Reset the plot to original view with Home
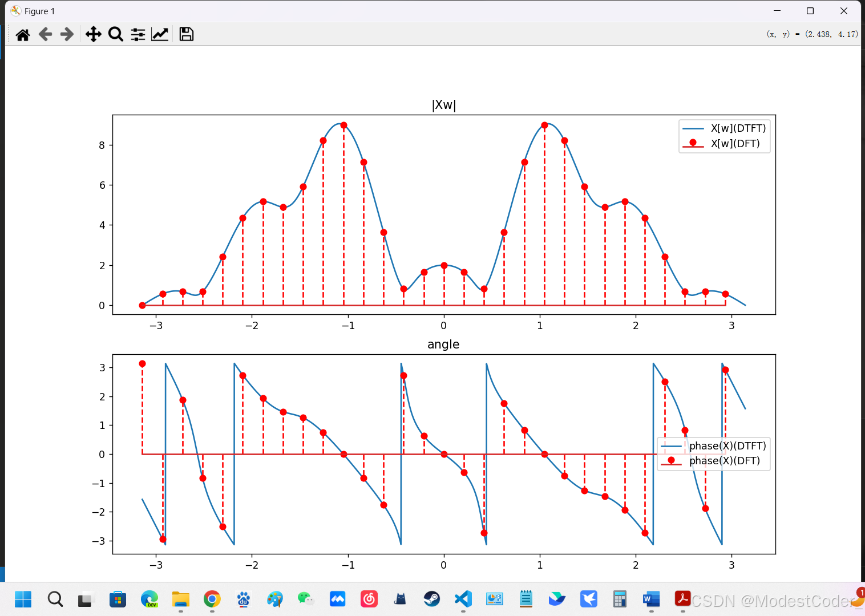865x616 pixels. coord(23,35)
